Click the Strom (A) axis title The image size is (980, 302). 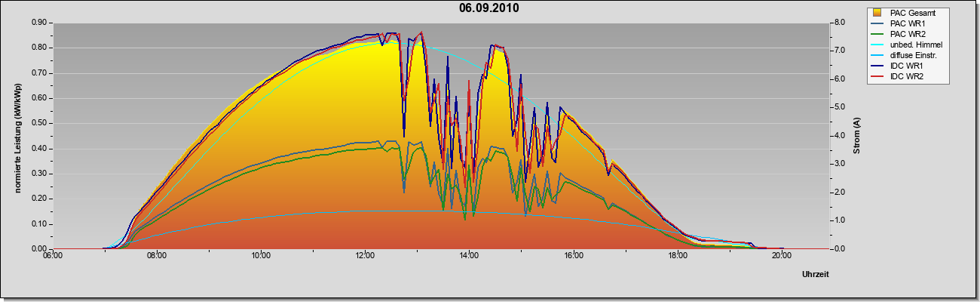tap(857, 136)
